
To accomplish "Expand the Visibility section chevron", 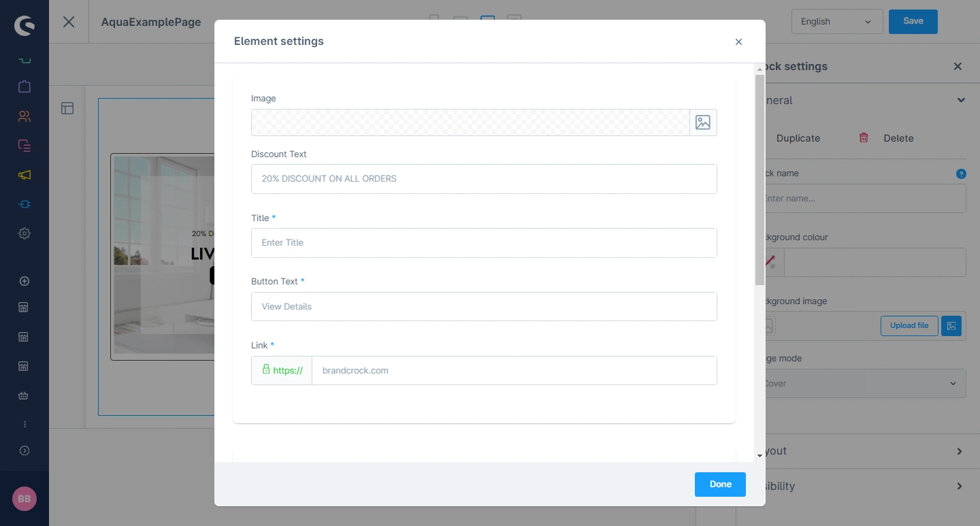I will coord(960,487).
